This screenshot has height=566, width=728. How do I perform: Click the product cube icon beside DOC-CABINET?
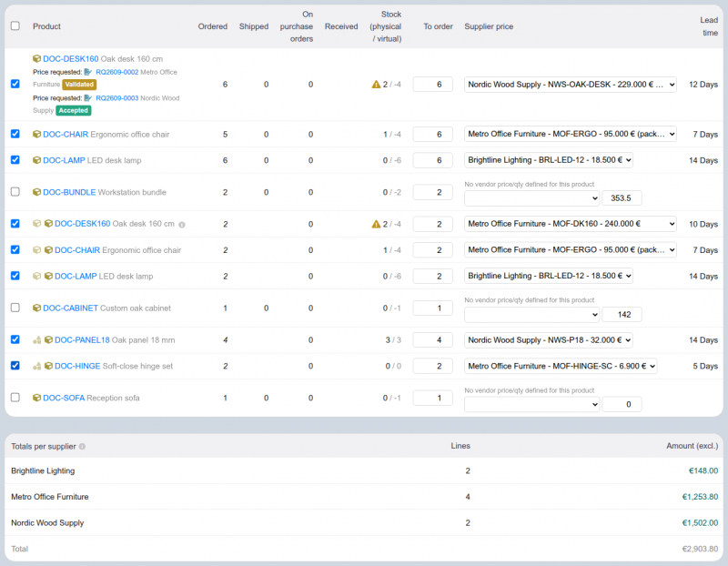pyautogui.click(x=36, y=308)
